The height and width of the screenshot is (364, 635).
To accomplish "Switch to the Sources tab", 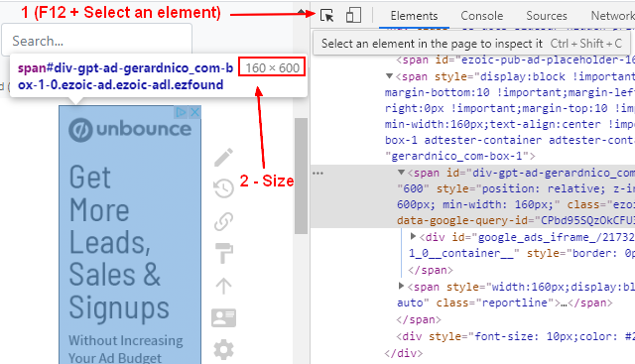I will pos(547,16).
